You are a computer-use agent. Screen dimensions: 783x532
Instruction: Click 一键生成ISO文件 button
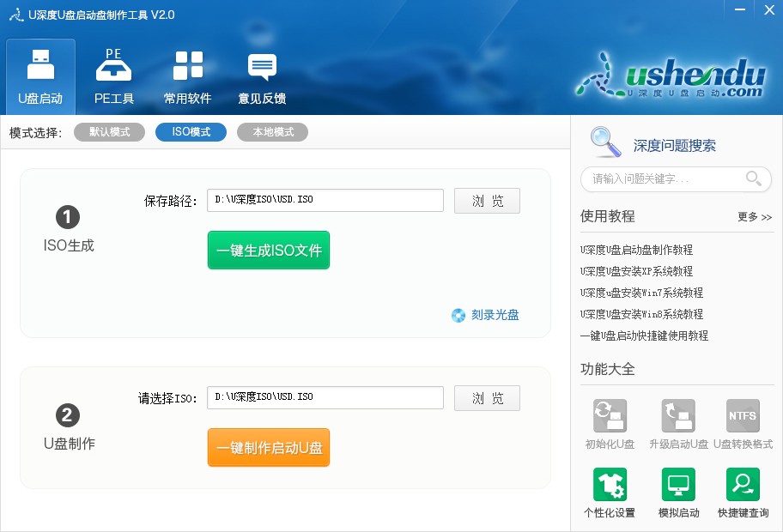(269, 250)
